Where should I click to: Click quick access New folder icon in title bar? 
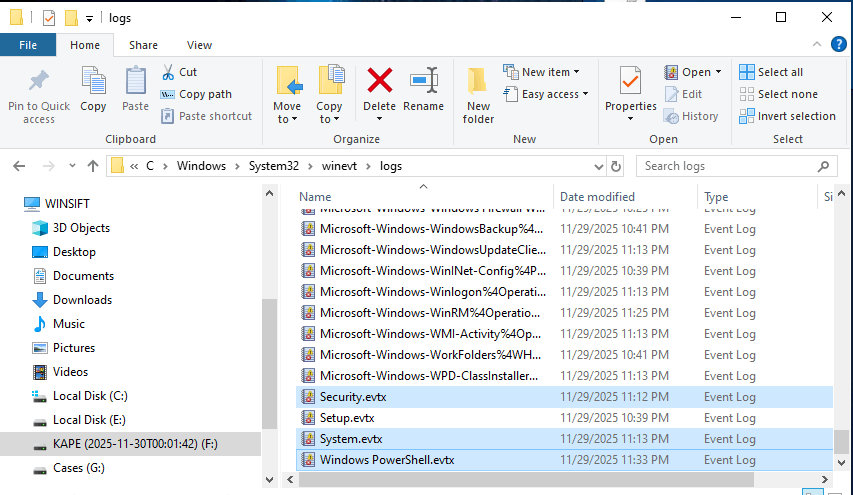coord(71,18)
